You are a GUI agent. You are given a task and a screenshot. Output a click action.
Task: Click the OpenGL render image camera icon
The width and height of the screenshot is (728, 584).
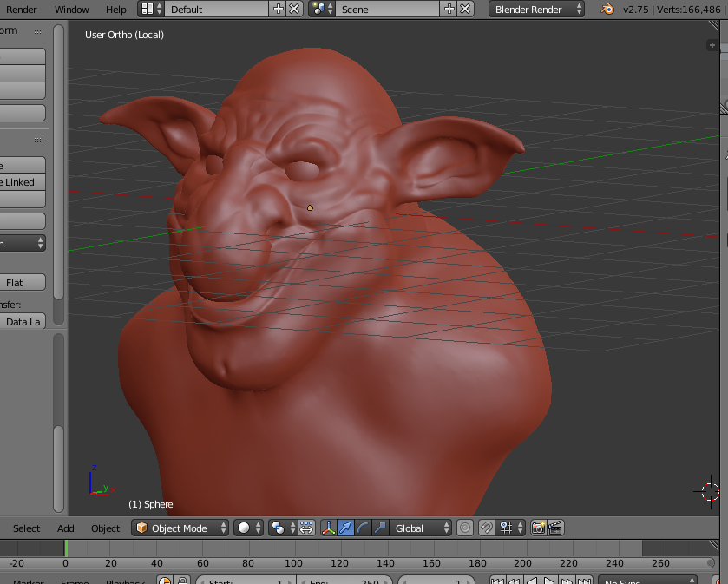[x=538, y=528]
